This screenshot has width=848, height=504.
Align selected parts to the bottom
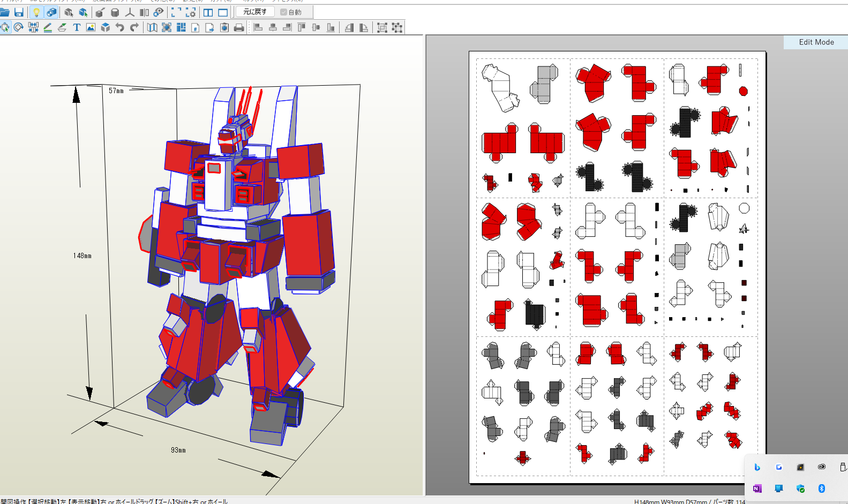click(331, 27)
